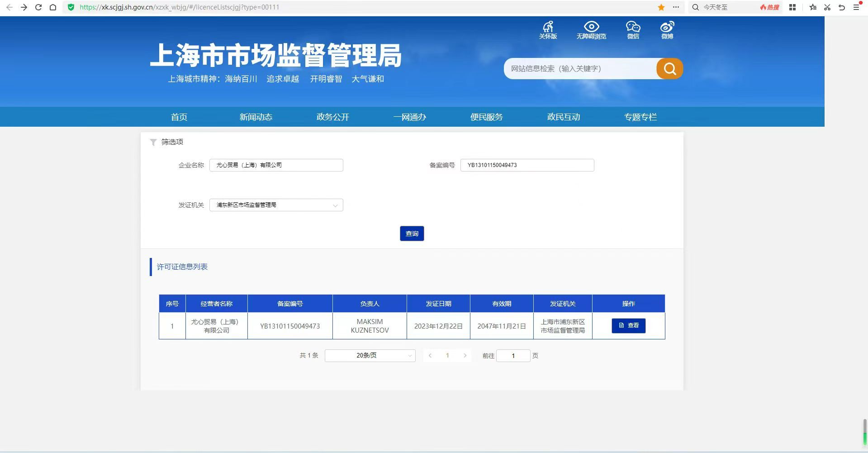Click the 企业名称 input field
The image size is (868, 453).
[276, 165]
